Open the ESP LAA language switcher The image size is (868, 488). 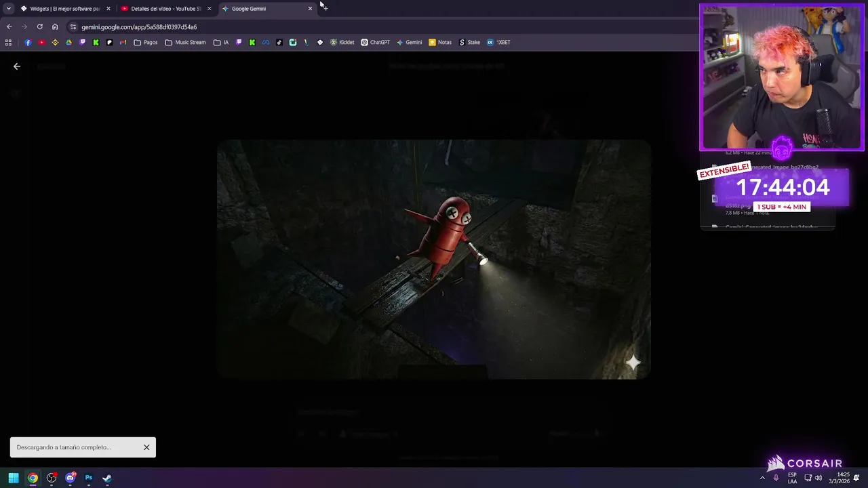(x=792, y=478)
